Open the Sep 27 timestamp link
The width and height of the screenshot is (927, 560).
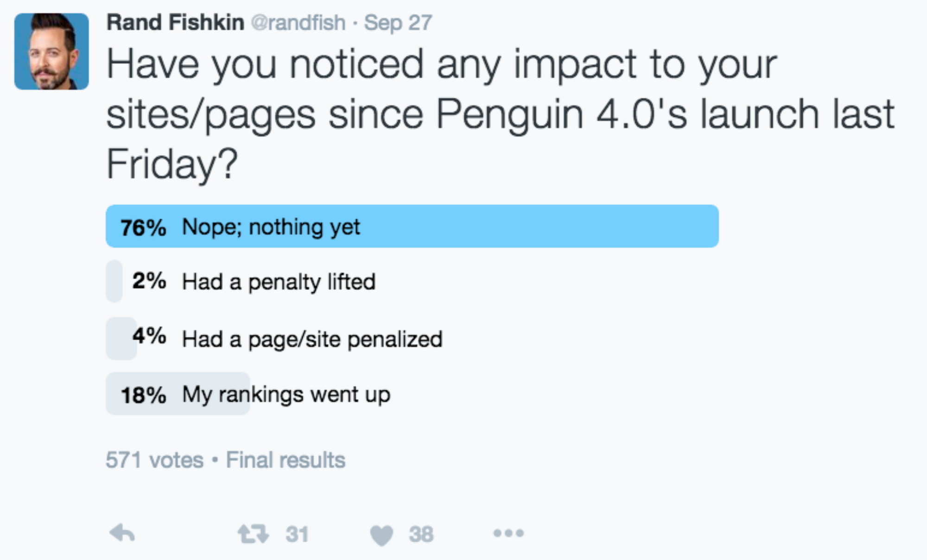coord(398,23)
